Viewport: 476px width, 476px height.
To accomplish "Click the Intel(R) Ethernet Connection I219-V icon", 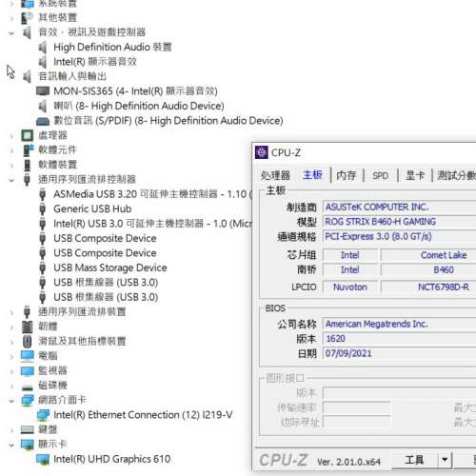I will click(x=43, y=415).
